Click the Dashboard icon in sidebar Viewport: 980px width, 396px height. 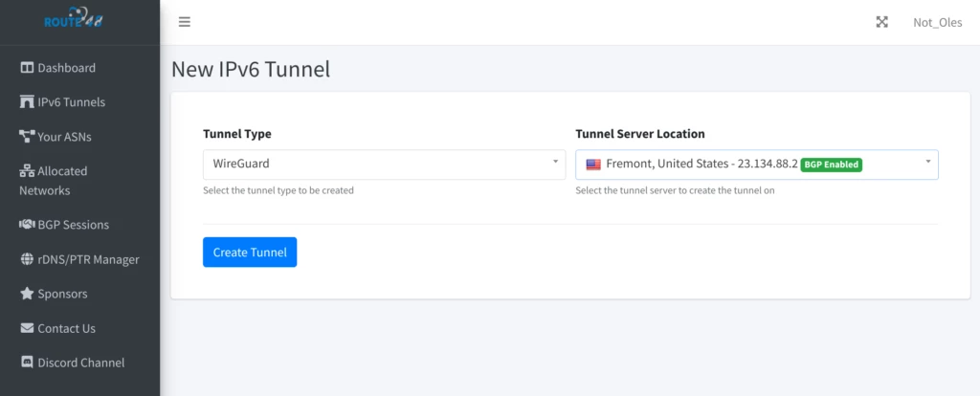27,68
